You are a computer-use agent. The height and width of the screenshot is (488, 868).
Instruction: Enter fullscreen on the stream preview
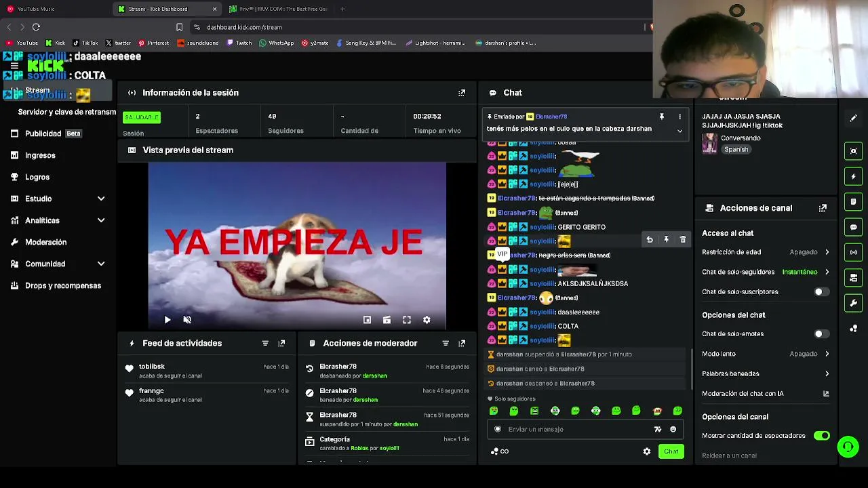pyautogui.click(x=407, y=320)
